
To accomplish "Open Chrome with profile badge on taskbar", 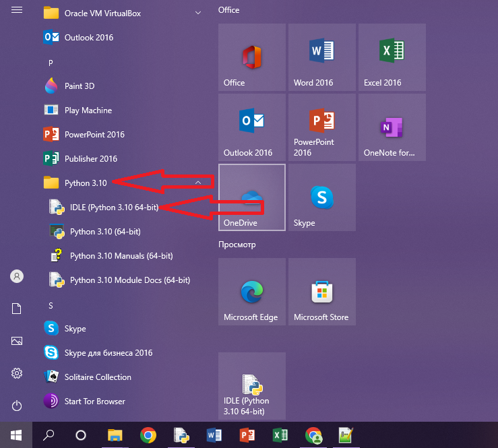I will click(x=313, y=435).
